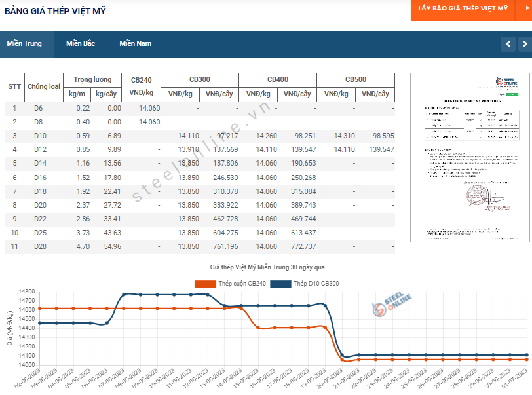Click the 54.96 kg/cây weight value
532x395 pixels.
coord(112,247)
